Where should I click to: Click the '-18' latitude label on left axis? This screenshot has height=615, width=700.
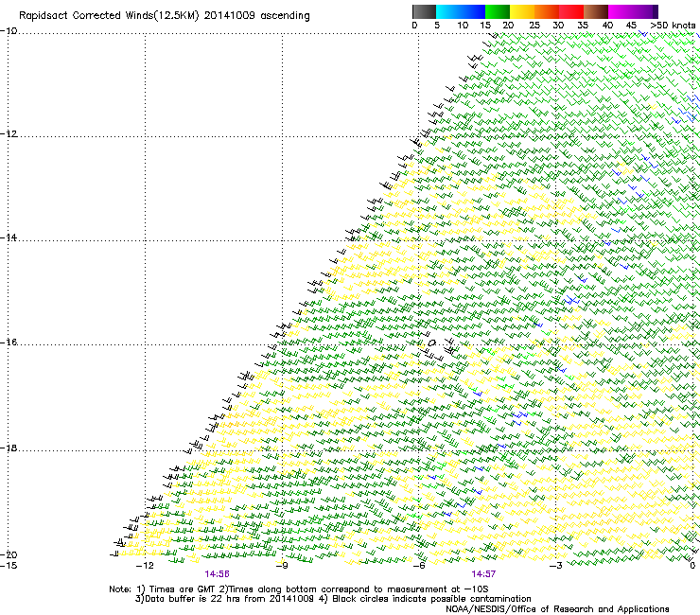tap(9, 448)
